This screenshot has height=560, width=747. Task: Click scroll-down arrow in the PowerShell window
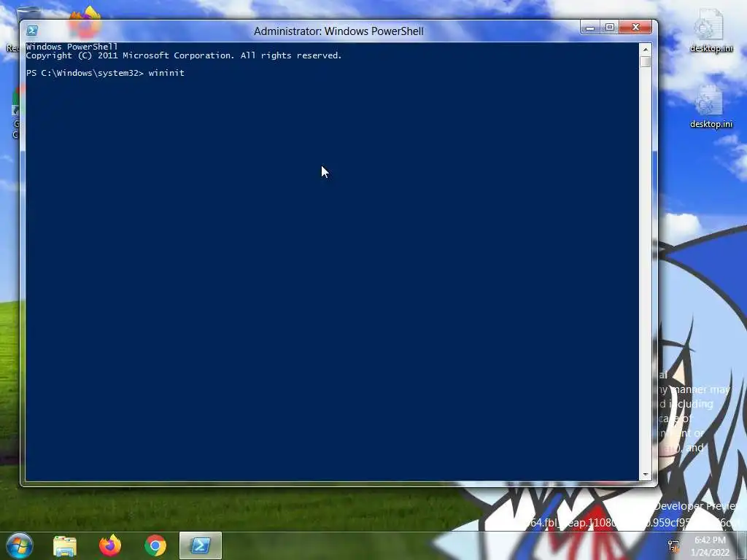[x=646, y=475]
